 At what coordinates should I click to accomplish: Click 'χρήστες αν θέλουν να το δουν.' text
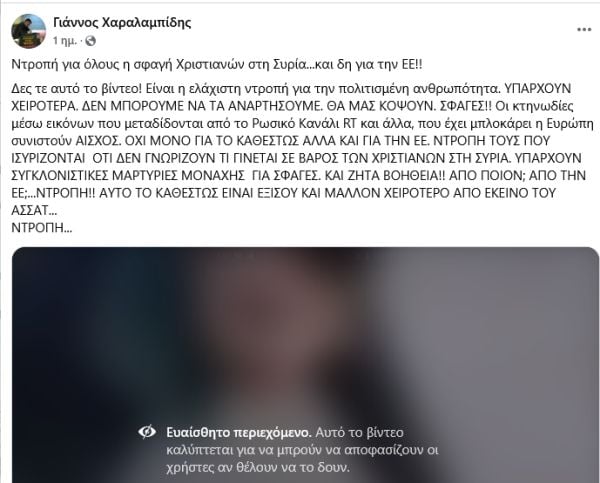point(258,467)
